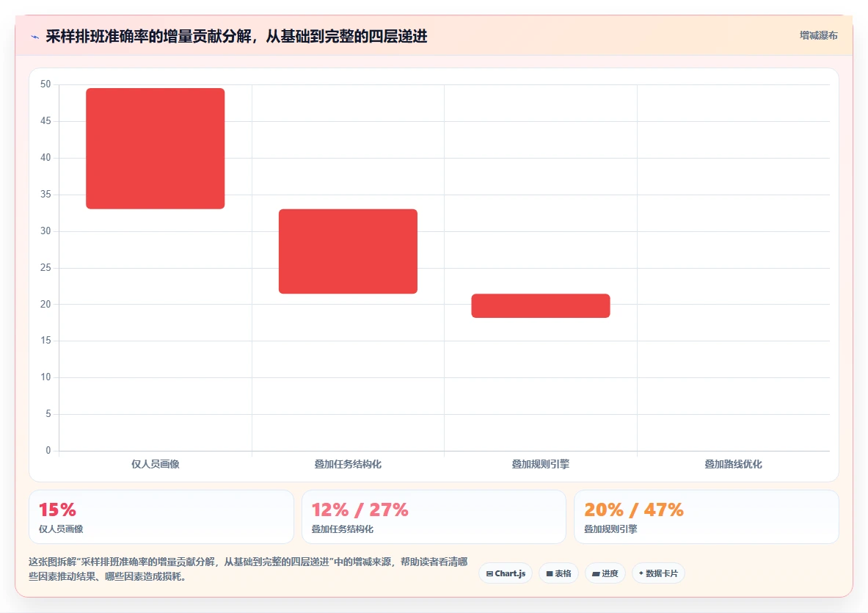Click the 进度 tag
The width and height of the screenshot is (868, 613).
coord(605,573)
